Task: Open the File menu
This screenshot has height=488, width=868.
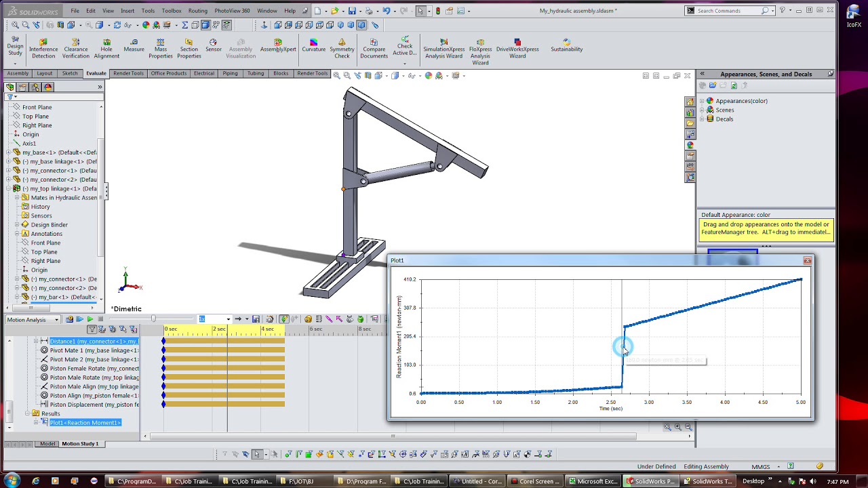Action: tap(75, 11)
